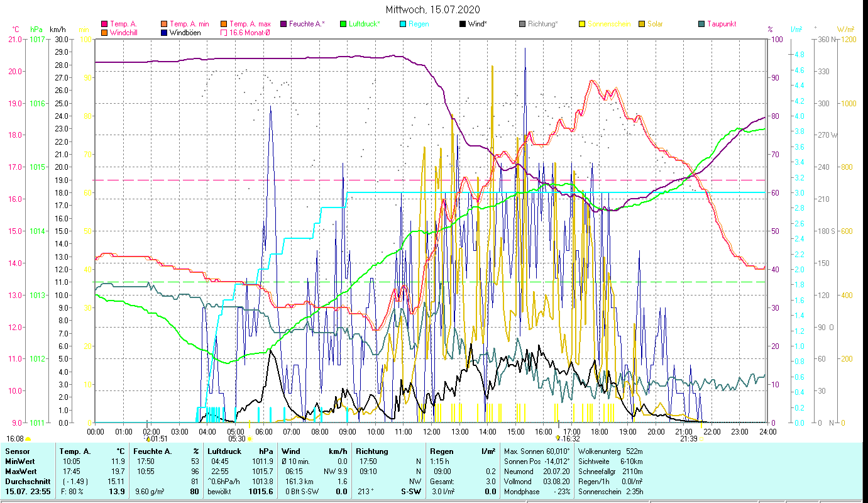Click the yellow marker beside 01:51
Viewport: 868px width, 503px height.
click(148, 439)
